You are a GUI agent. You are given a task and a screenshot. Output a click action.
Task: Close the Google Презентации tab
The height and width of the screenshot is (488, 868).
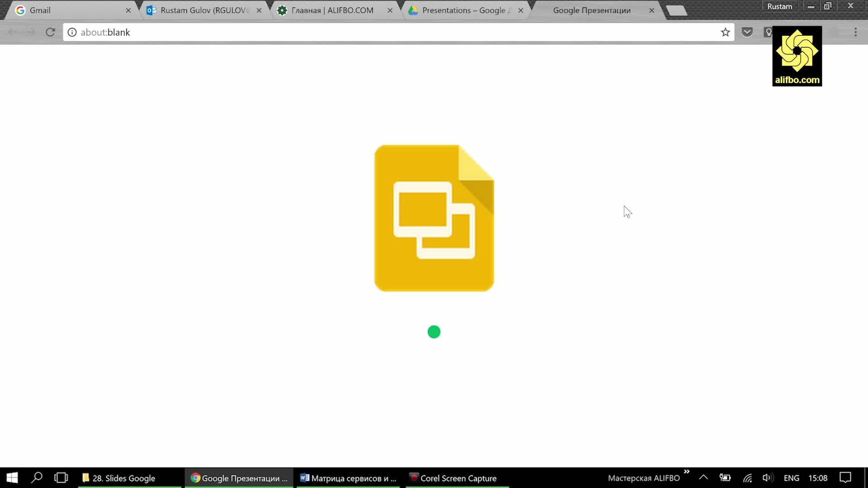tap(651, 10)
